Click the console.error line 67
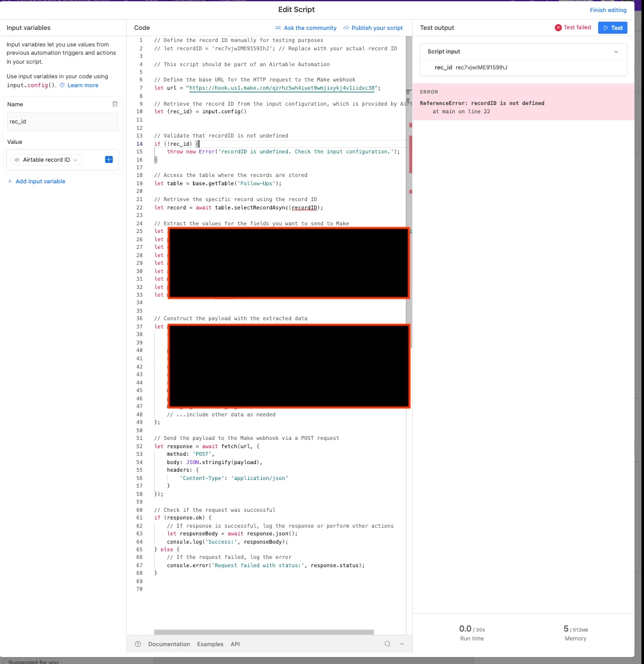The height and width of the screenshot is (664, 644). pos(266,565)
